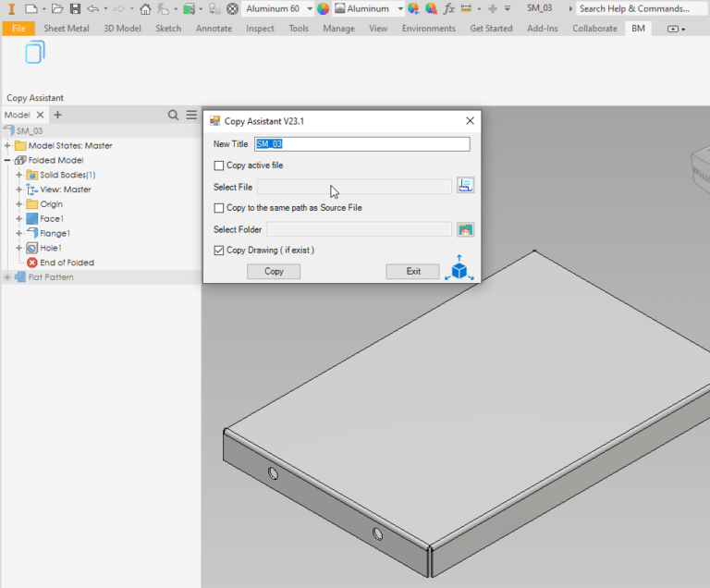Click the green select-filter icon in toolbar
The width and height of the screenshot is (710, 588).
click(189, 8)
